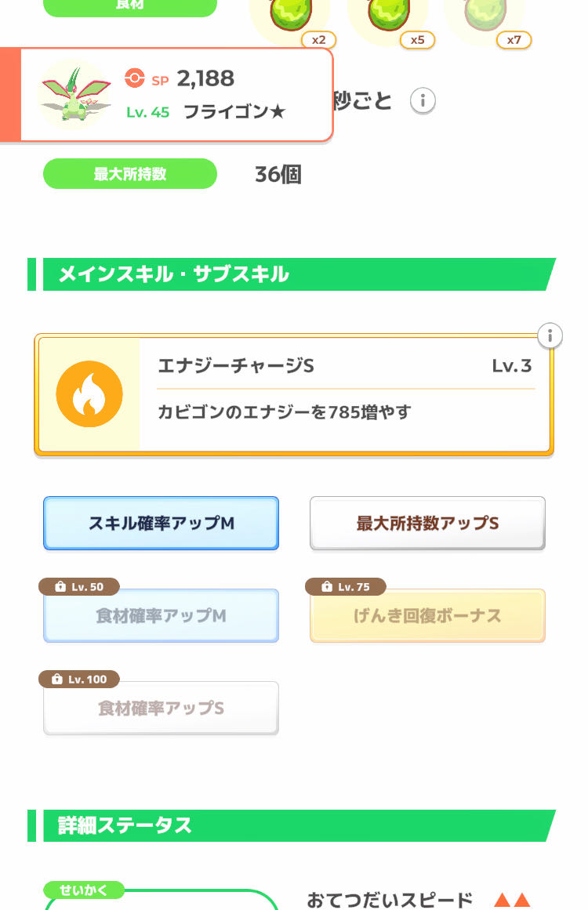588x910 pixels.
Task: Tap the locked げんき回復ボーナス sub skill
Action: [427, 616]
